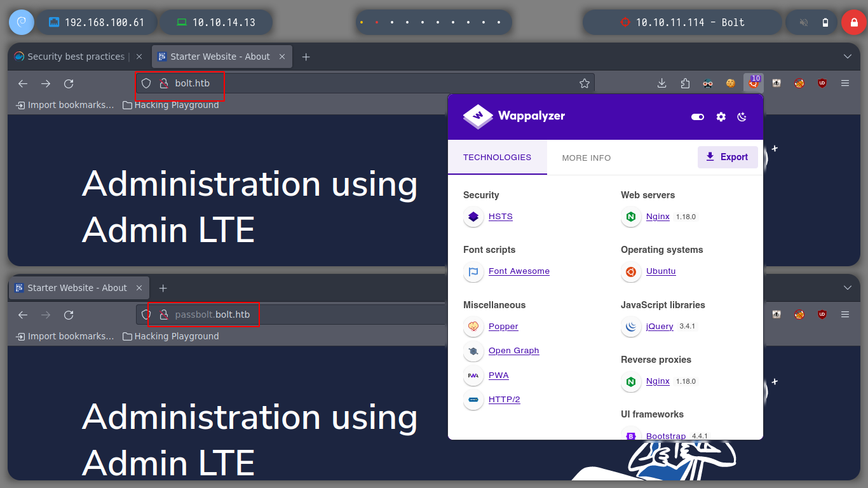The height and width of the screenshot is (488, 868).
Task: Click the battery indicator in top bar
Action: (x=825, y=22)
